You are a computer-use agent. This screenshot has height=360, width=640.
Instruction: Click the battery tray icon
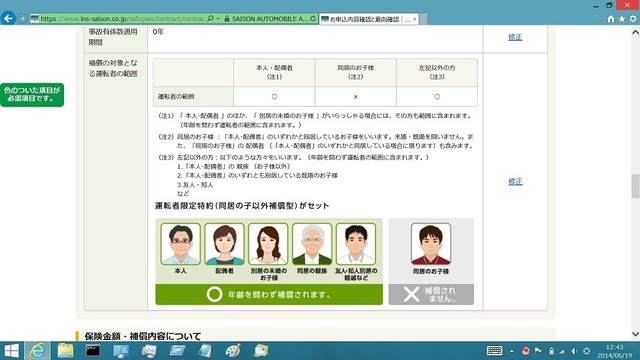point(551,351)
